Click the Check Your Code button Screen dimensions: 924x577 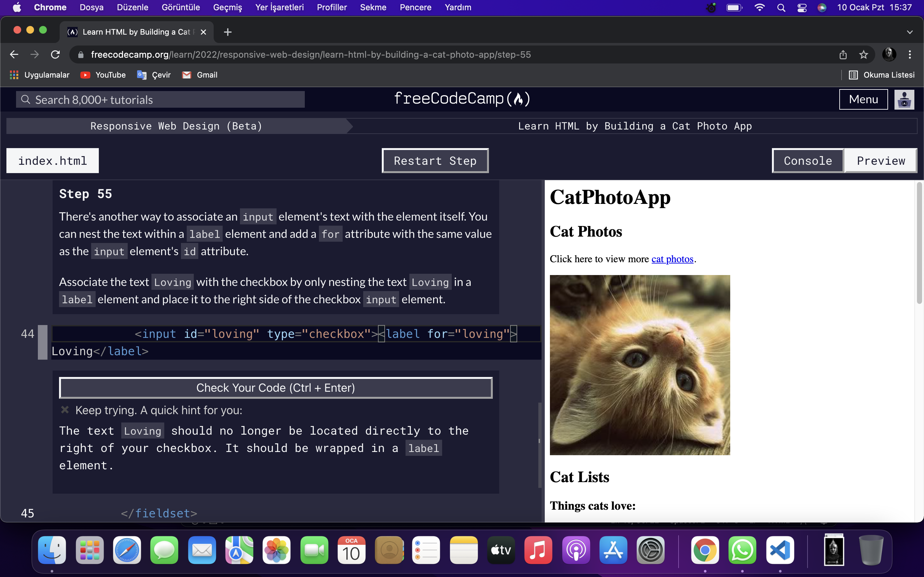tap(276, 387)
